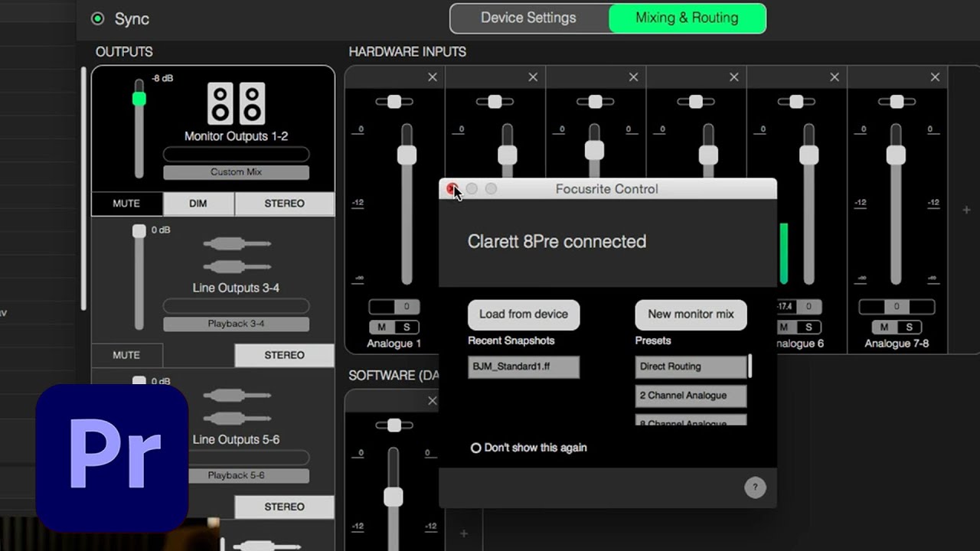The height and width of the screenshot is (551, 980).
Task: Remove the fourth hardware input channel via X
Action: click(x=733, y=77)
